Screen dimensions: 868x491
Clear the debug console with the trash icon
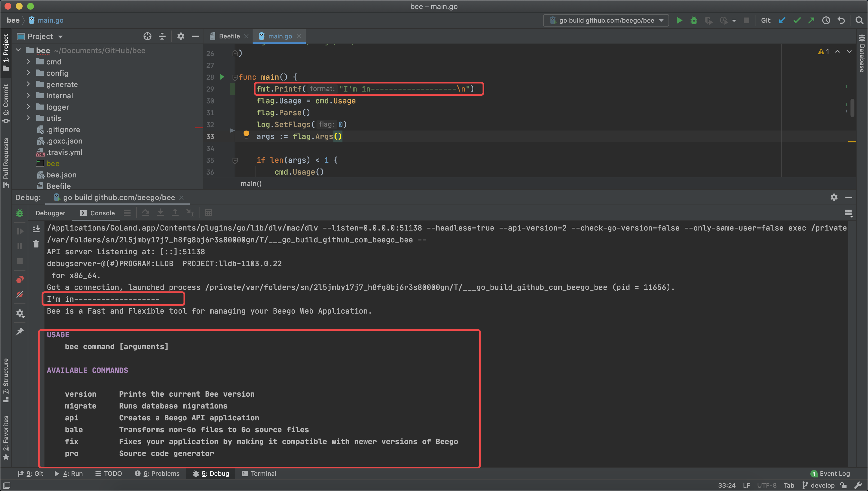click(x=36, y=244)
